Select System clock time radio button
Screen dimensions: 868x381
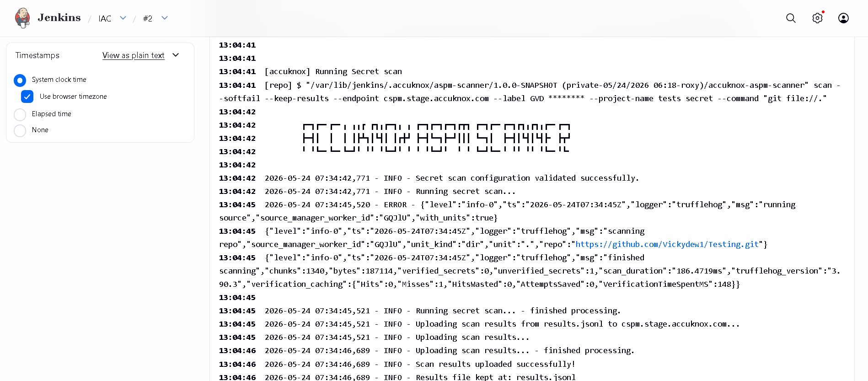point(20,80)
